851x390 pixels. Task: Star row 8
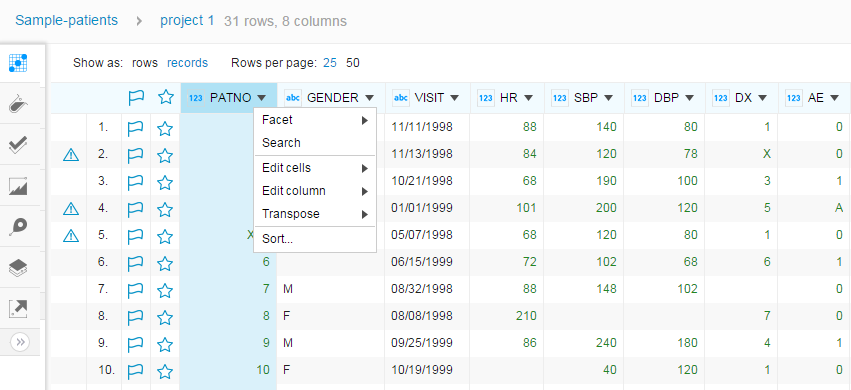click(165, 317)
